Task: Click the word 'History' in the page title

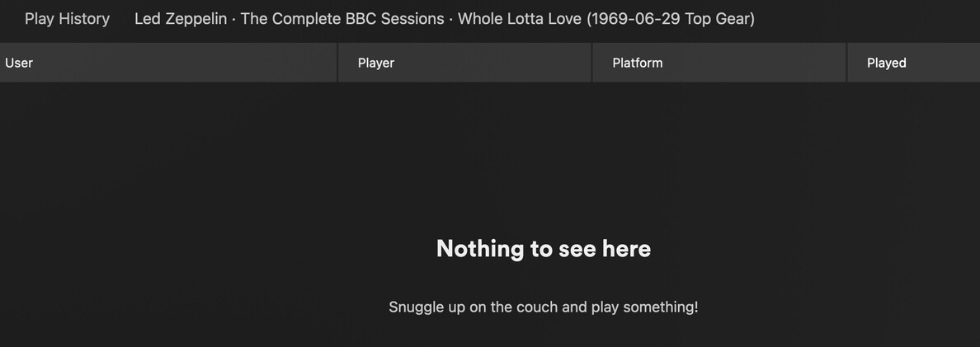Action: coord(84,19)
